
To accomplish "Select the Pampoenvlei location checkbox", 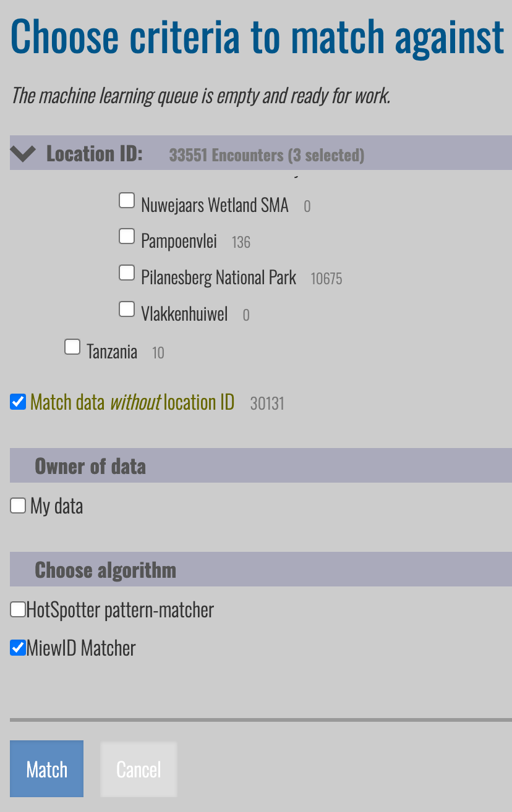I will (x=127, y=236).
